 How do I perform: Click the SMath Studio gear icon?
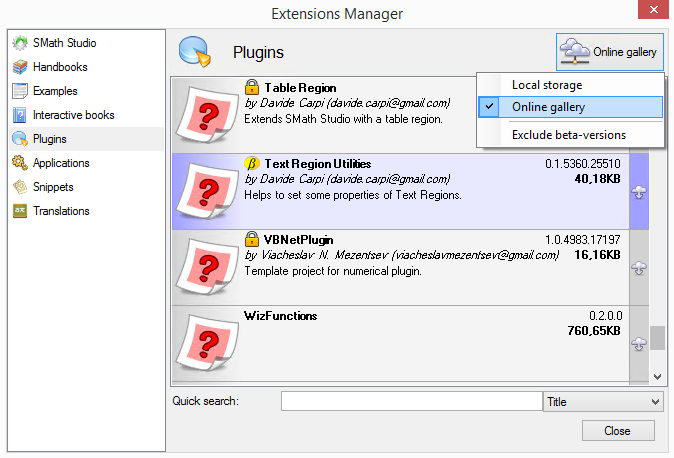(x=20, y=43)
